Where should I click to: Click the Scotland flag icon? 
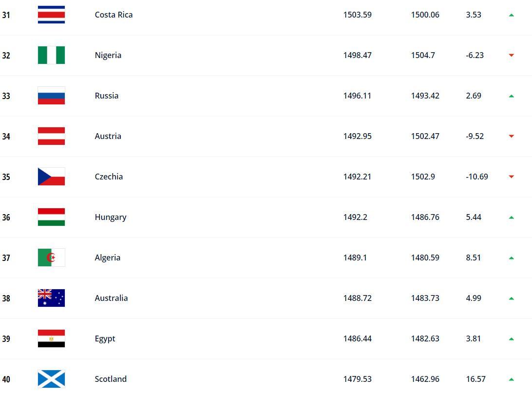(51, 378)
